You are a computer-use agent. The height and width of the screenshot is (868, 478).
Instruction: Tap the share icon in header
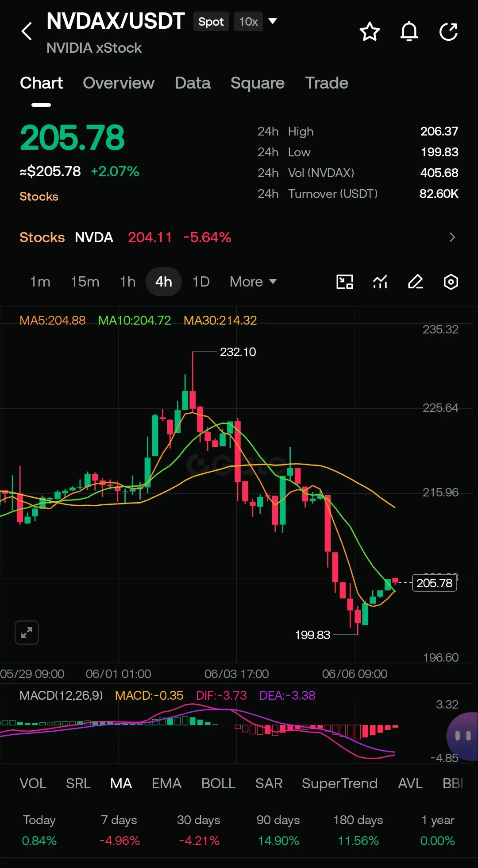[448, 31]
